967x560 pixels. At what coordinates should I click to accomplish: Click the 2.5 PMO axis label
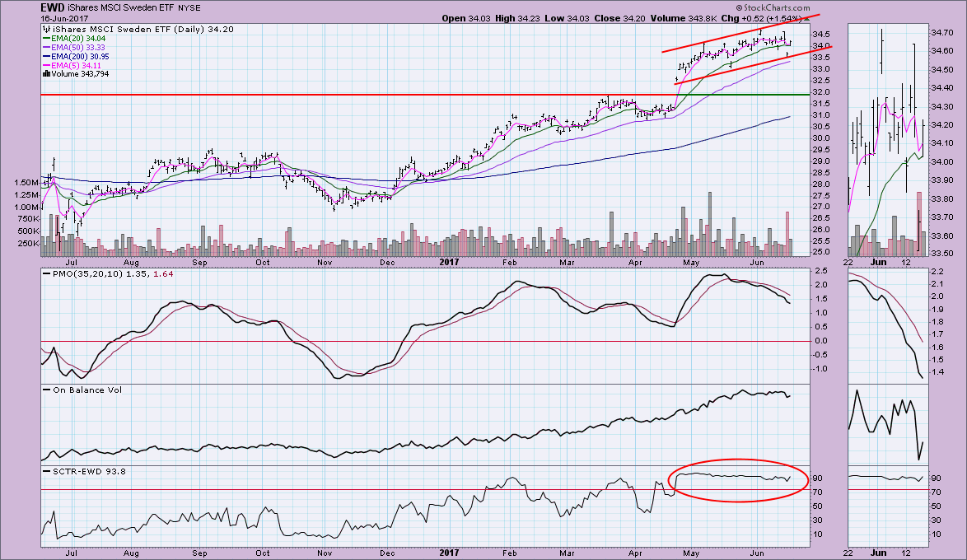pyautogui.click(x=821, y=272)
